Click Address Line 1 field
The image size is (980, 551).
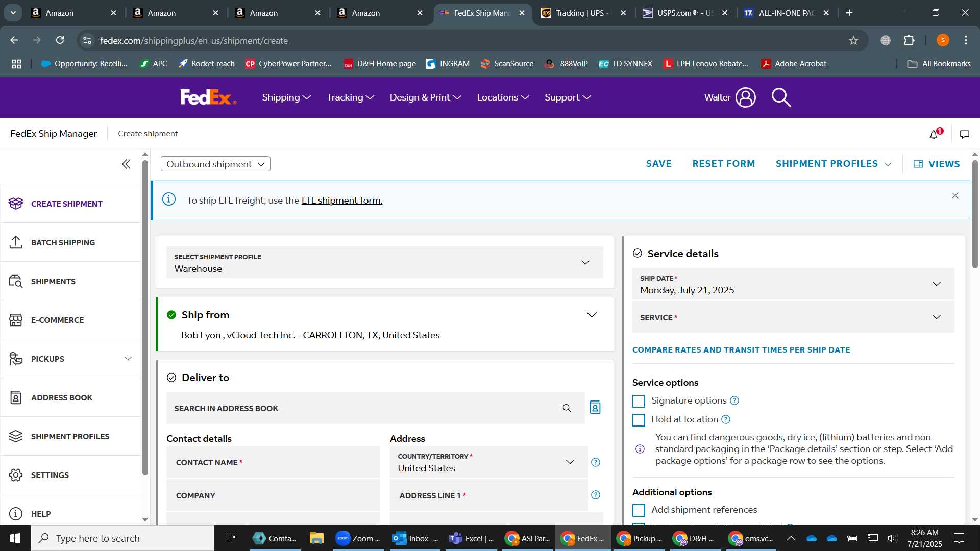pyautogui.click(x=489, y=495)
